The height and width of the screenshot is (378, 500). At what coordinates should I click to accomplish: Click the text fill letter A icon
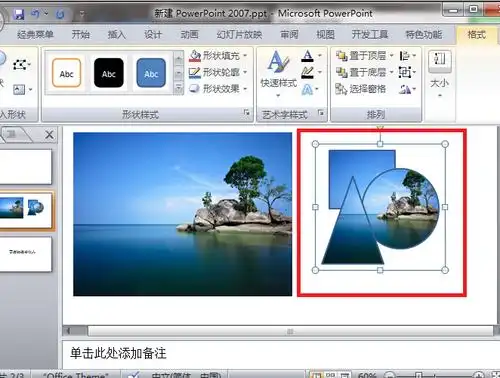tap(307, 56)
